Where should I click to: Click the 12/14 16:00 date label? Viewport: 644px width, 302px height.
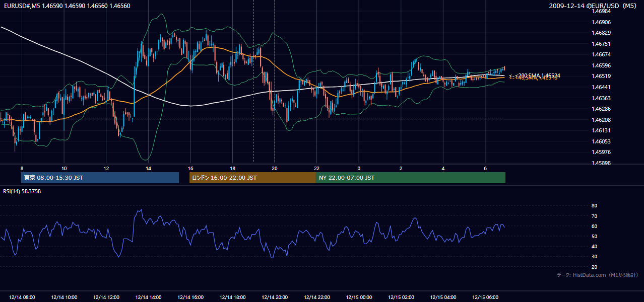(190, 297)
